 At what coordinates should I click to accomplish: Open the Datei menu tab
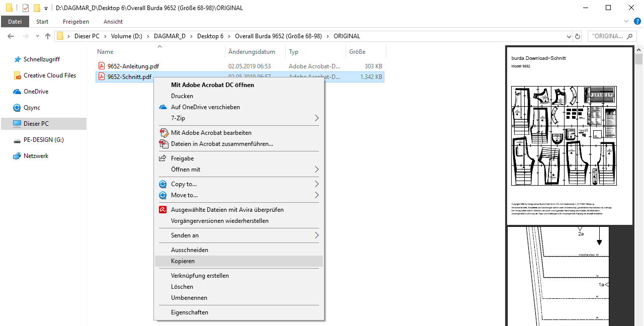(15, 22)
